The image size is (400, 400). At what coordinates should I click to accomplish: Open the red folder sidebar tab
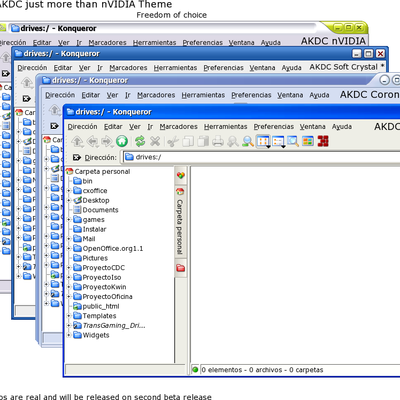[x=180, y=268]
